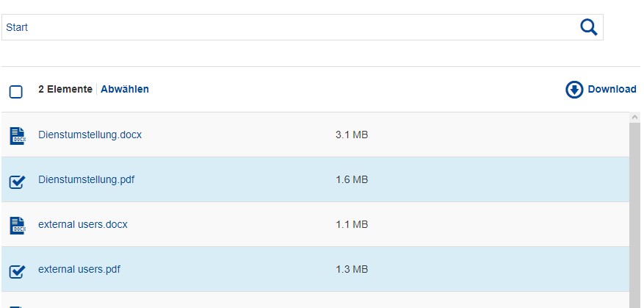Uncheck the Dienstumstellung.pdf checkbox
Image resolution: width=644 pixels, height=308 pixels.
coord(17,181)
